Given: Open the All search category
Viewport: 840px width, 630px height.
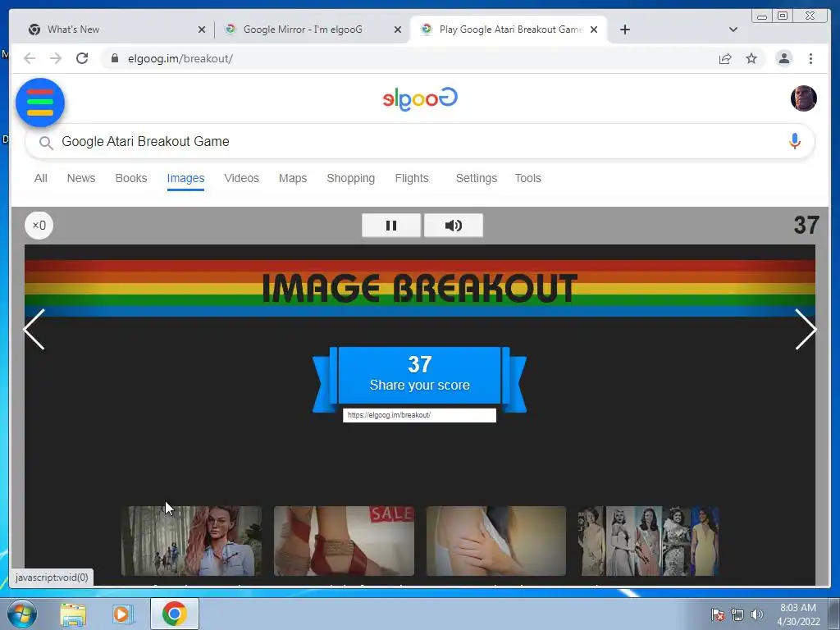Looking at the screenshot, I should [x=41, y=178].
